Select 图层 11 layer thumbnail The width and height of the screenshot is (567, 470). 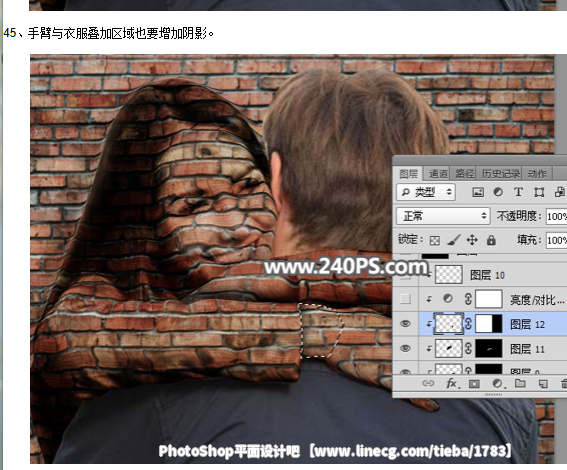point(448,349)
